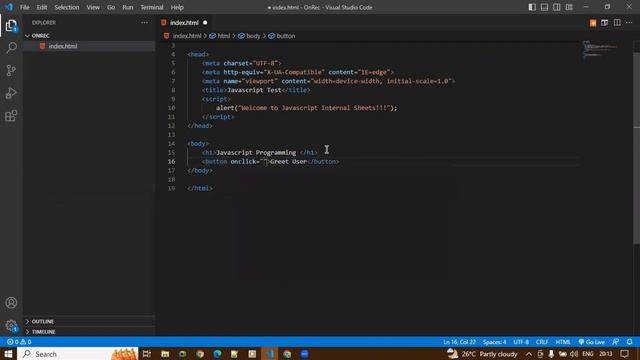Click the errors and warnings status indicator
This screenshot has height=360, width=640.
pos(19,342)
